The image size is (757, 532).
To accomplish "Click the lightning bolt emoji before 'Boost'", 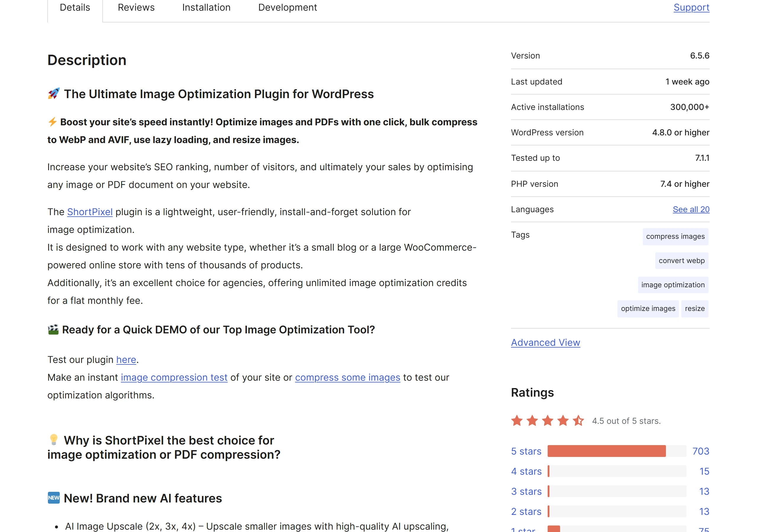I will (x=52, y=122).
